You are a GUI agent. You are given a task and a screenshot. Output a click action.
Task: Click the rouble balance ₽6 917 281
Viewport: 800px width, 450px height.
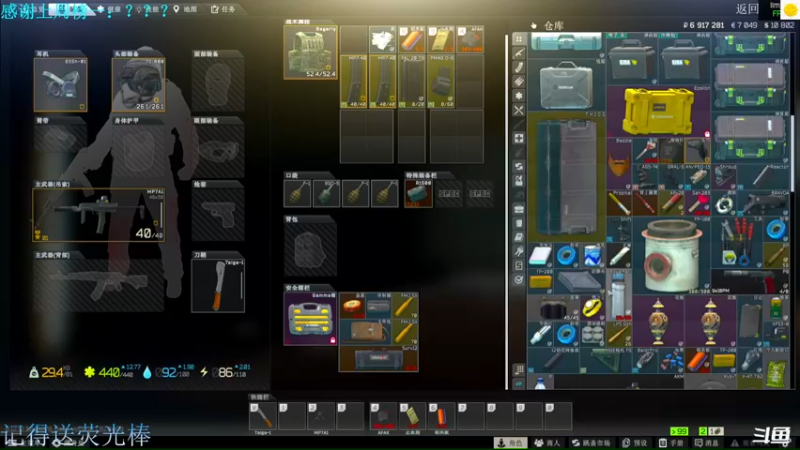tap(704, 25)
